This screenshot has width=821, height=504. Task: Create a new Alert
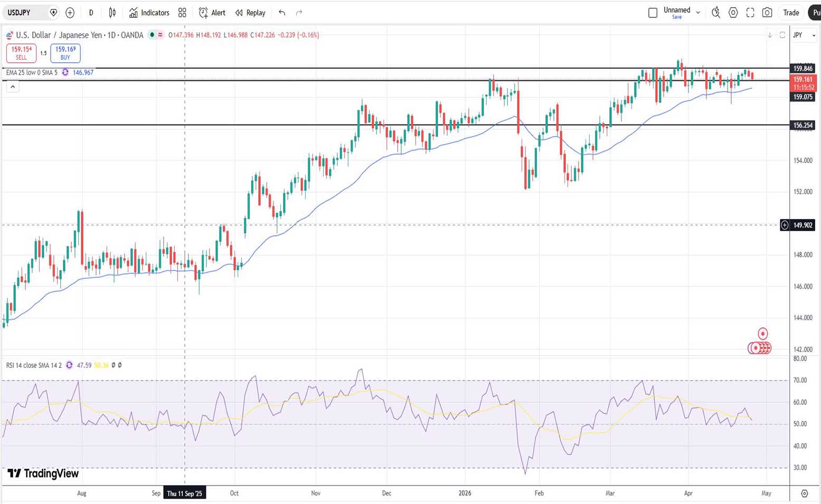212,13
